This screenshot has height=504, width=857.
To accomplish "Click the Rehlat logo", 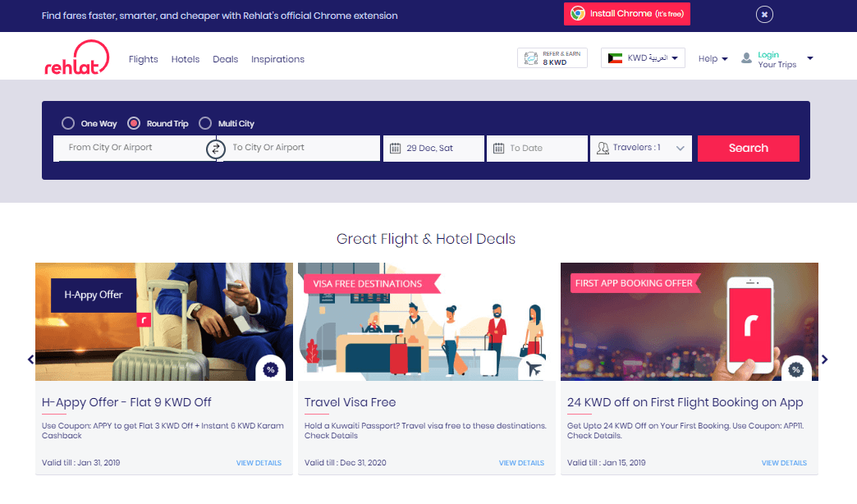I will 77,58.
